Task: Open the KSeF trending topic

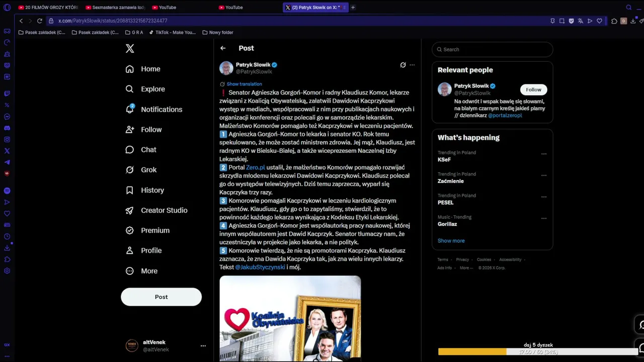Action: pos(444,160)
